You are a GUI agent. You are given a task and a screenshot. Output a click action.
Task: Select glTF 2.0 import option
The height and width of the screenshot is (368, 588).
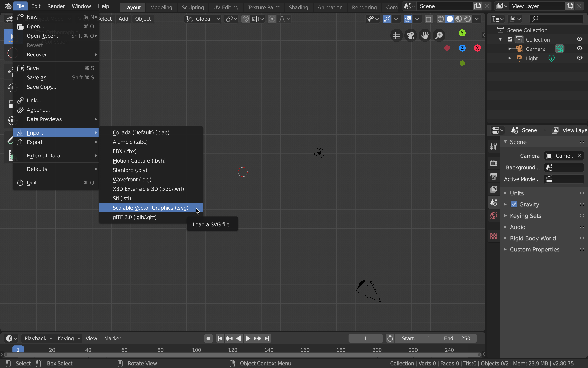tap(151, 217)
